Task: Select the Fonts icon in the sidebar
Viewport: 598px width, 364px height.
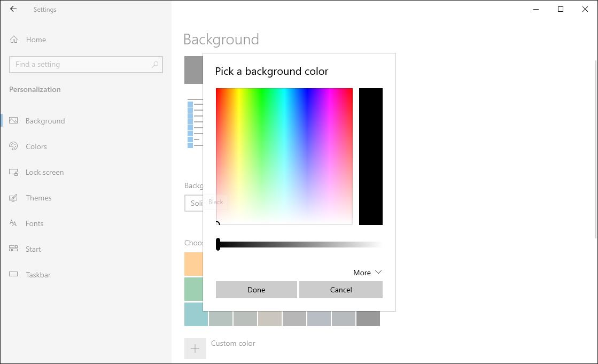Action: click(13, 223)
